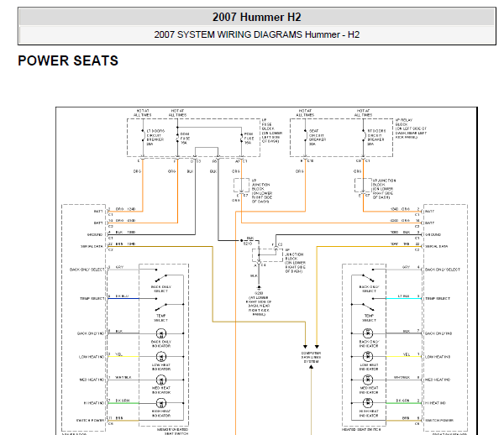Click the right module 'TEMP SELECT' pin label
Viewport: 504px width, 435px height.
pyautogui.click(x=438, y=299)
